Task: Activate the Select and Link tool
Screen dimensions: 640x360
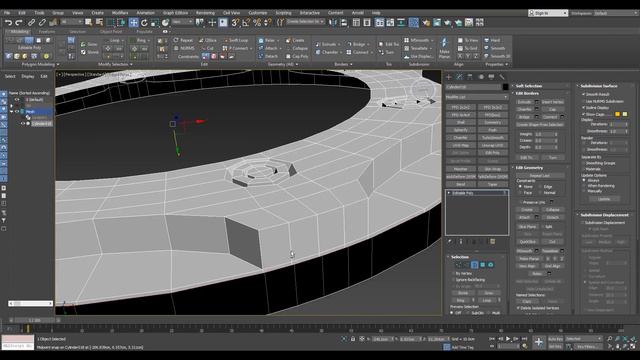Action: pyautogui.click(x=31, y=23)
